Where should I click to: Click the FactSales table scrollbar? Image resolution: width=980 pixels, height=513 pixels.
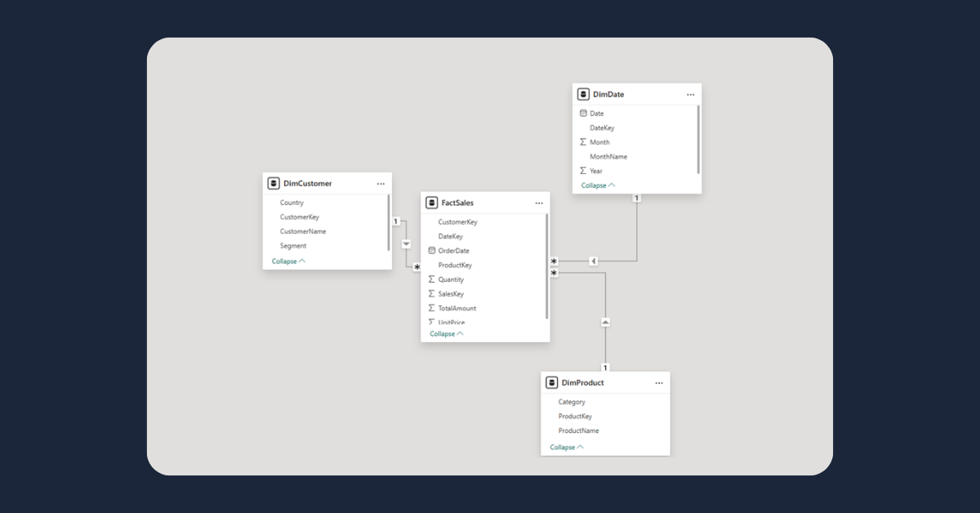point(547,265)
